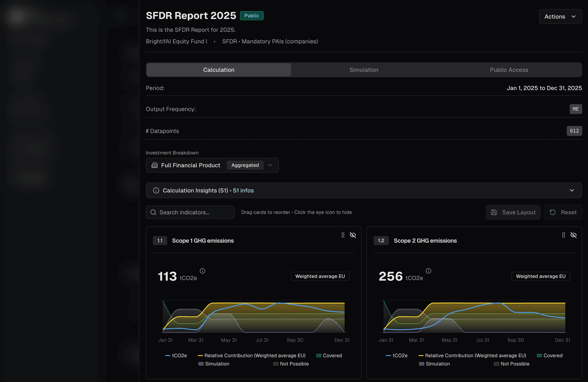Hide the Scope 1 GHG emissions card
The height and width of the screenshot is (382, 588).
pos(353,235)
